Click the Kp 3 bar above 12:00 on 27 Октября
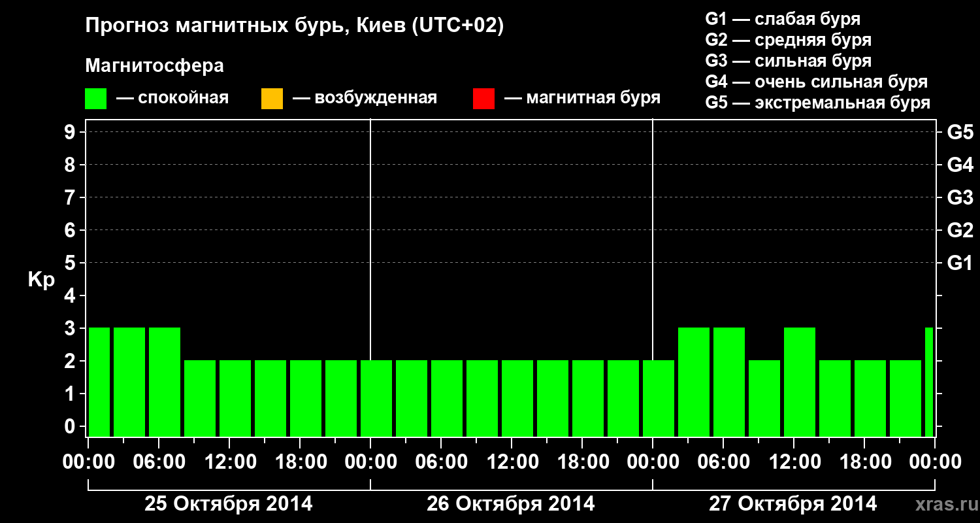The height and width of the screenshot is (523, 980). (x=800, y=382)
